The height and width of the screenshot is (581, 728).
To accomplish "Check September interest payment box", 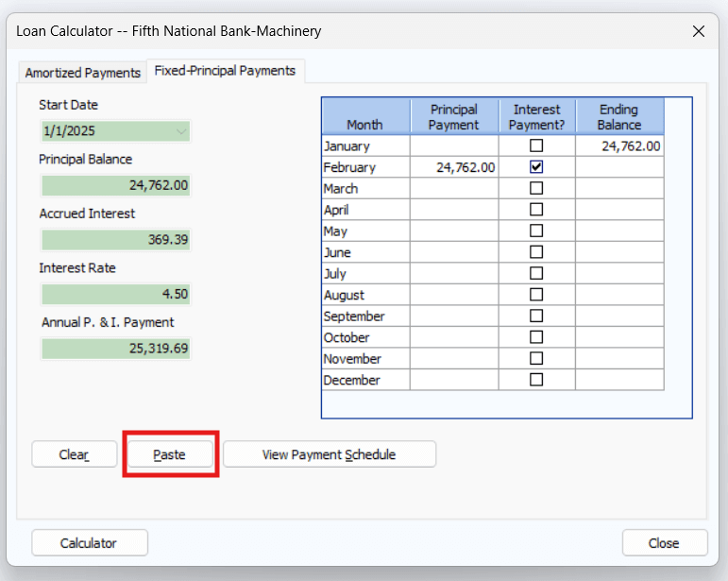I will (536, 316).
